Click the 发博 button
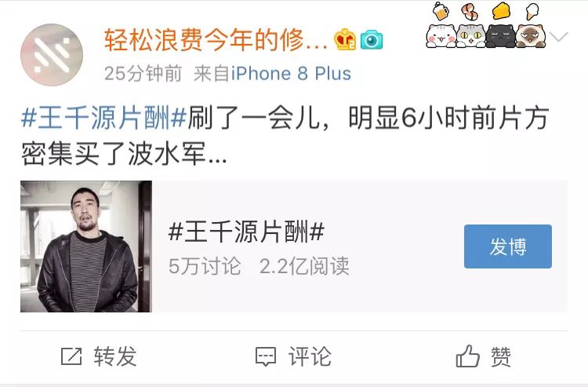Image resolution: width=588 pixels, height=387 pixels. (x=508, y=246)
